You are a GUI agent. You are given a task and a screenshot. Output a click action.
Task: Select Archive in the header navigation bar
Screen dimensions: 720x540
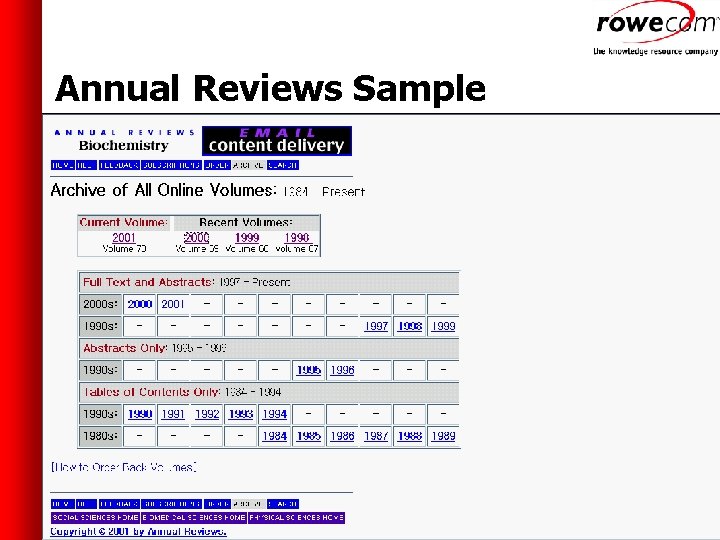tap(248, 165)
